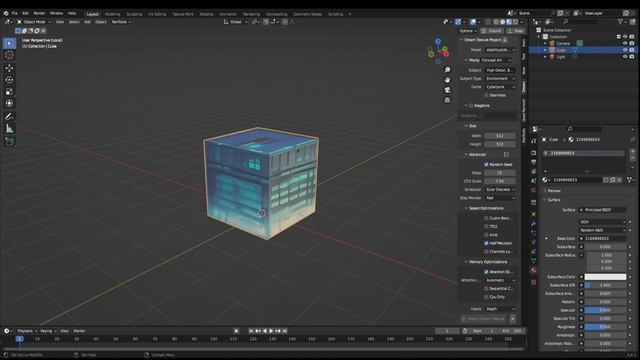The width and height of the screenshot is (640, 360).
Task: Enable the Amp checkbox
Action: pyautogui.click(x=486, y=235)
